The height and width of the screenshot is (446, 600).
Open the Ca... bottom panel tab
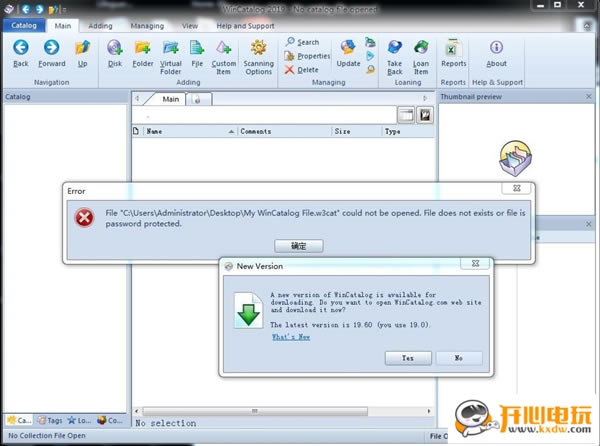coord(19,420)
